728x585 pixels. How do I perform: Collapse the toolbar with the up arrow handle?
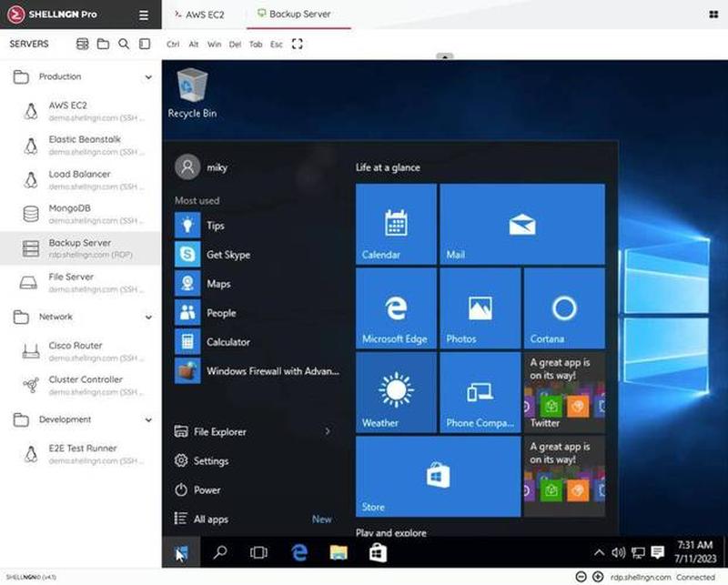coord(445,56)
